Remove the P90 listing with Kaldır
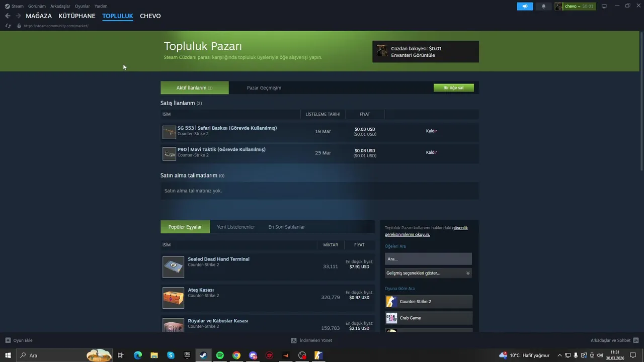The height and width of the screenshot is (362, 644). pos(432,152)
